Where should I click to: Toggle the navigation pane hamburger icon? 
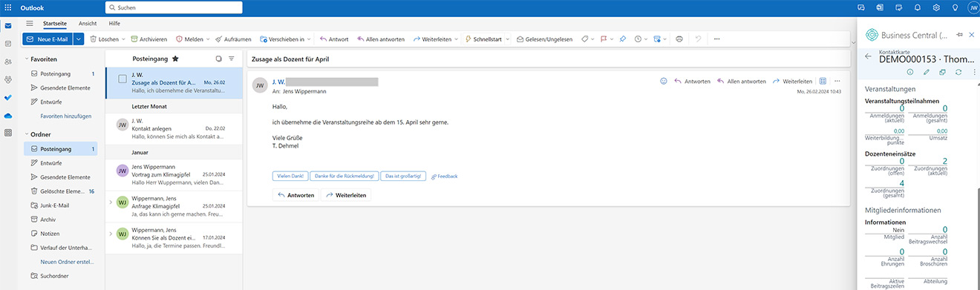[30, 24]
